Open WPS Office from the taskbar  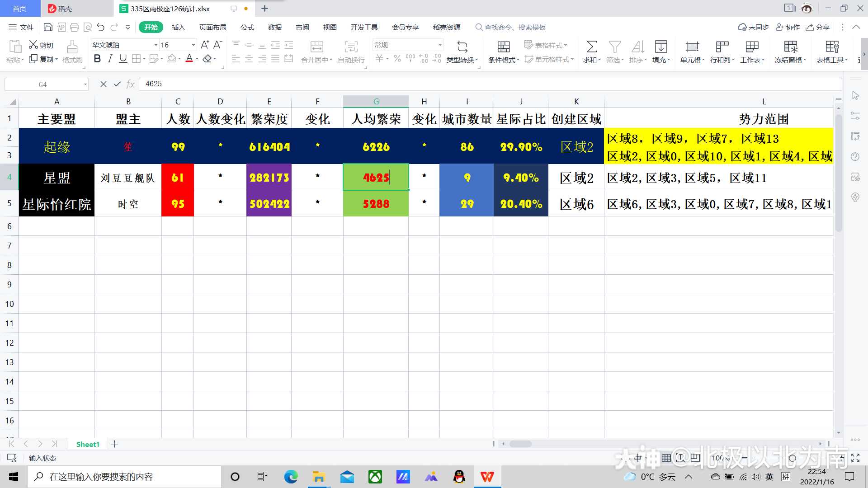click(x=487, y=477)
